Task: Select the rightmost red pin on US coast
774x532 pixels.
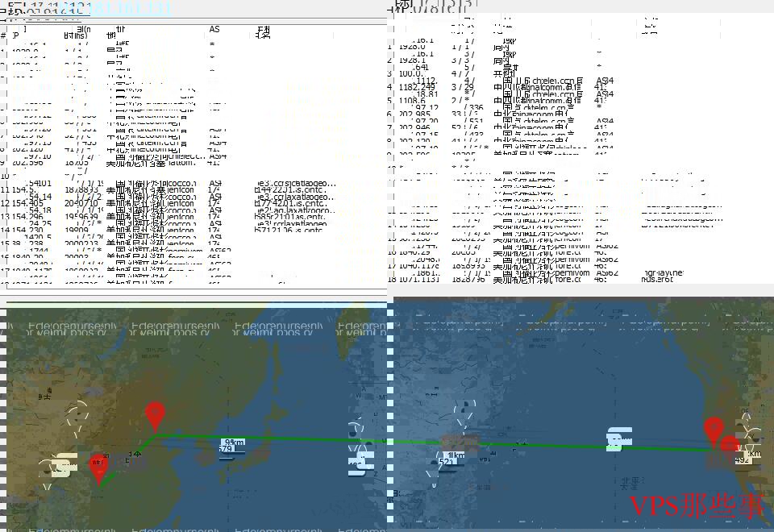Action: [730, 447]
